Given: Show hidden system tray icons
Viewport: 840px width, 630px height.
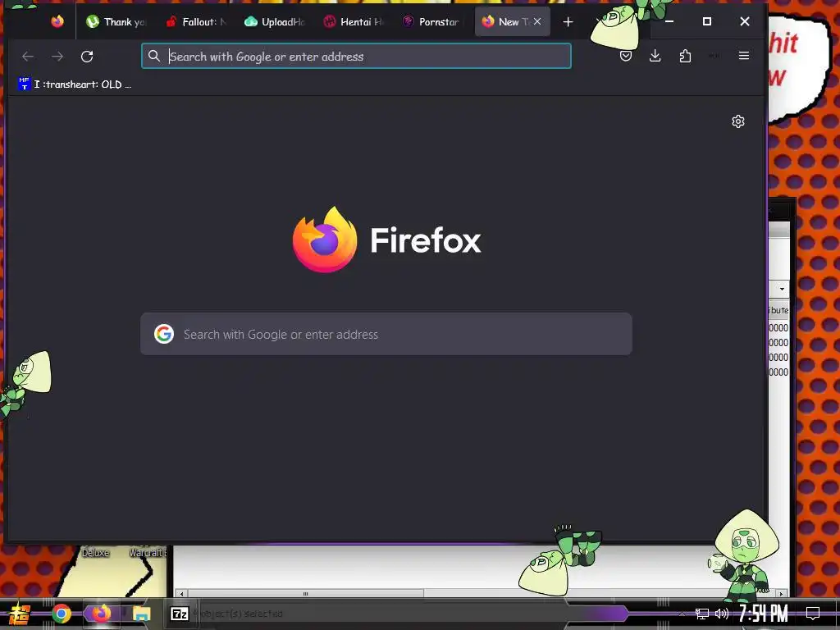Looking at the screenshot, I should (x=682, y=614).
